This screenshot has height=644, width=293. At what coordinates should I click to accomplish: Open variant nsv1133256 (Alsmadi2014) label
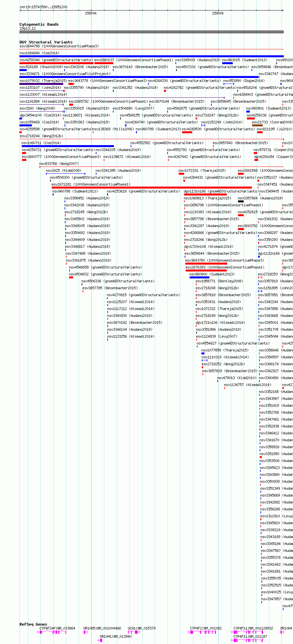131,336
